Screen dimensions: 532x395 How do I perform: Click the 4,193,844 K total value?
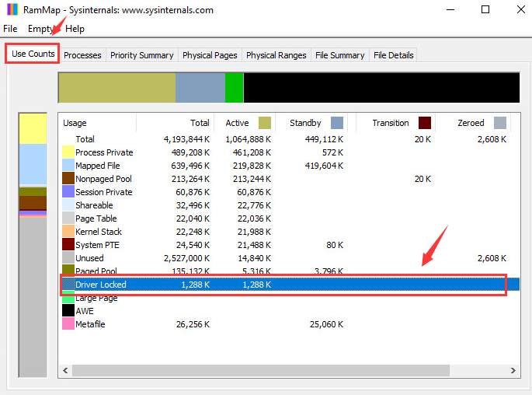tap(186, 139)
